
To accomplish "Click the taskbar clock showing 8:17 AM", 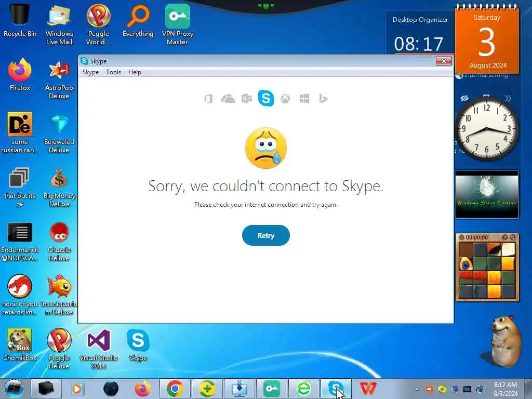I will click(506, 389).
